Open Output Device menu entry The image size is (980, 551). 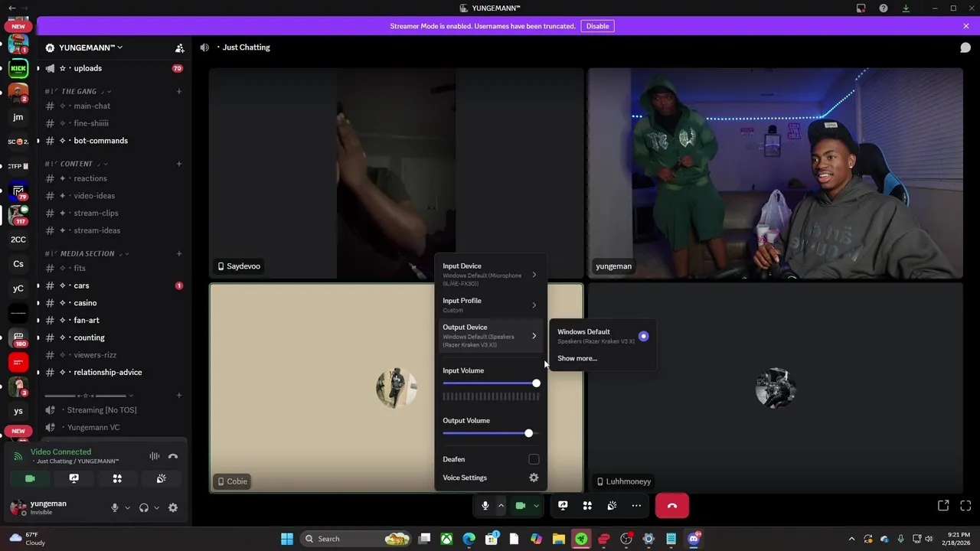491,336
